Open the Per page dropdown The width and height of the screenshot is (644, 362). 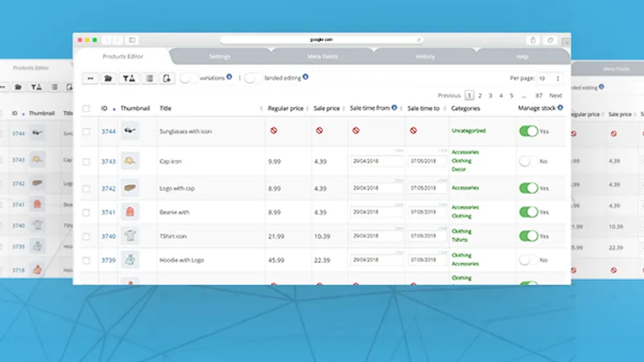tap(550, 78)
